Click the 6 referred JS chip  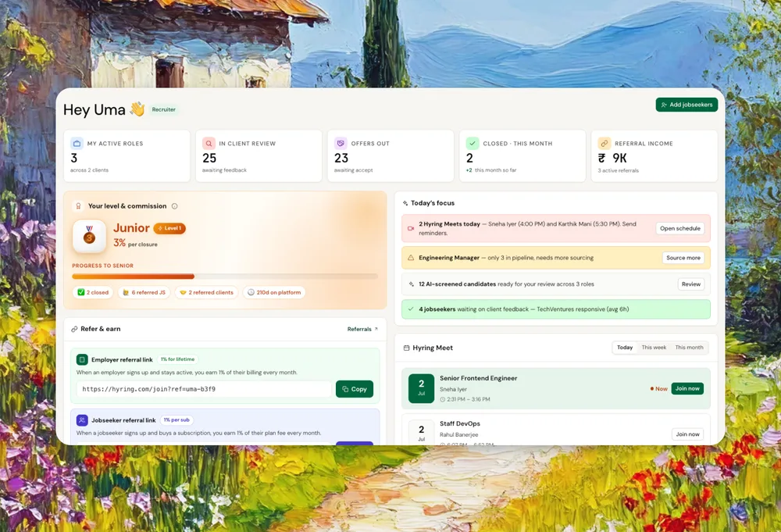144,292
